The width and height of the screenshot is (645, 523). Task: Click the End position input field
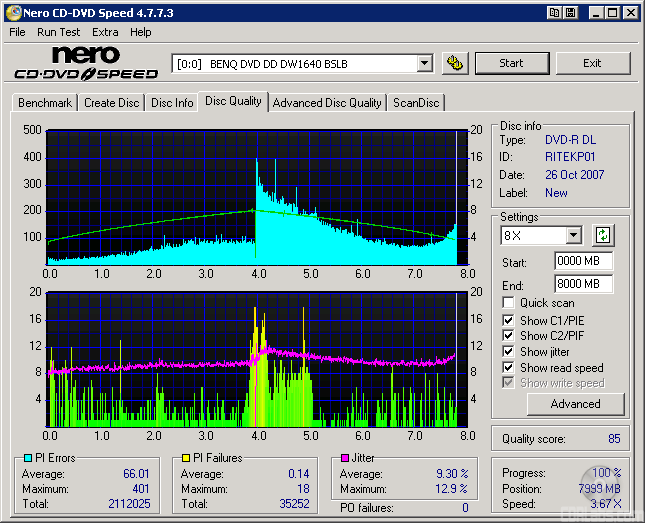point(583,284)
